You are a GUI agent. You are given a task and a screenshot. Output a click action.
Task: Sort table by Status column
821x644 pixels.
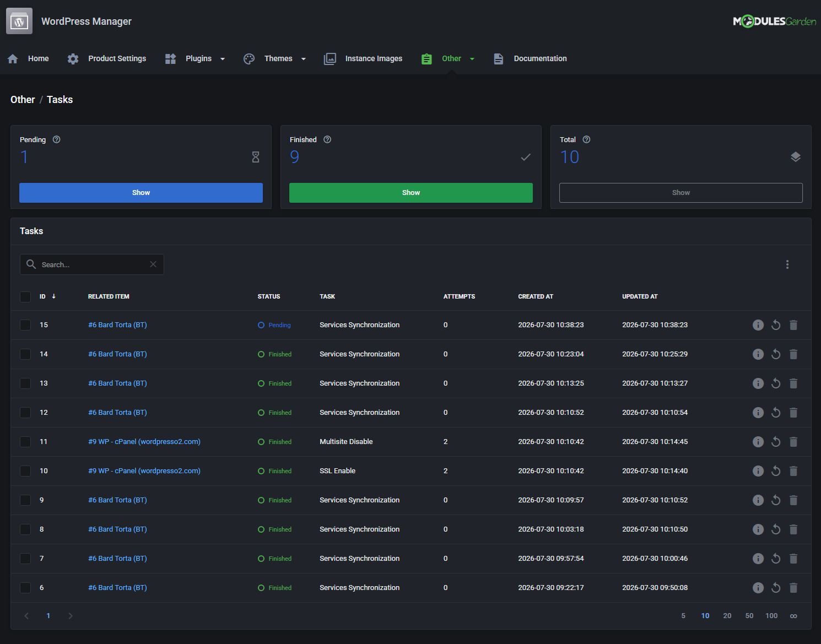pos(269,296)
